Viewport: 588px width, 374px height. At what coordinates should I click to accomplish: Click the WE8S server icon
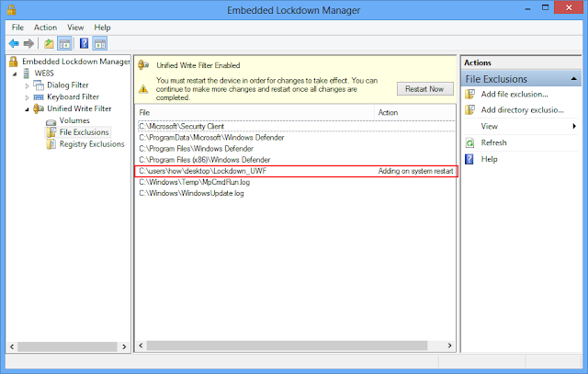click(x=27, y=74)
